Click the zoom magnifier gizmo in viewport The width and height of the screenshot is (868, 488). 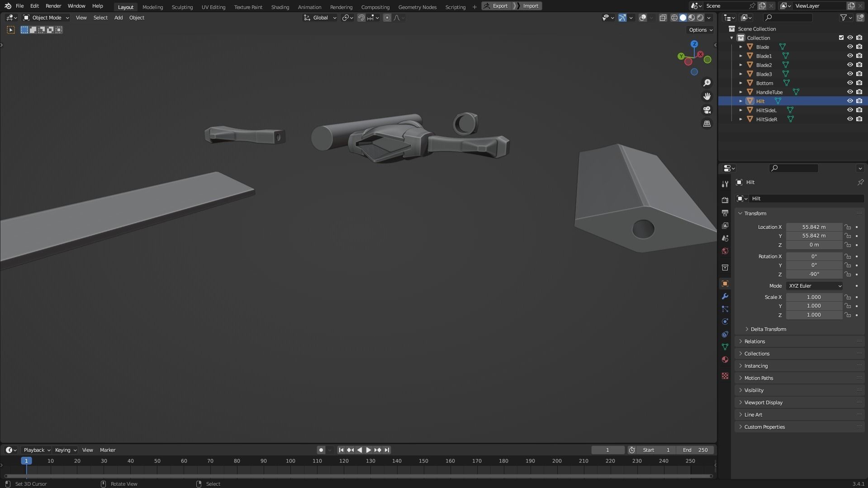pos(707,83)
